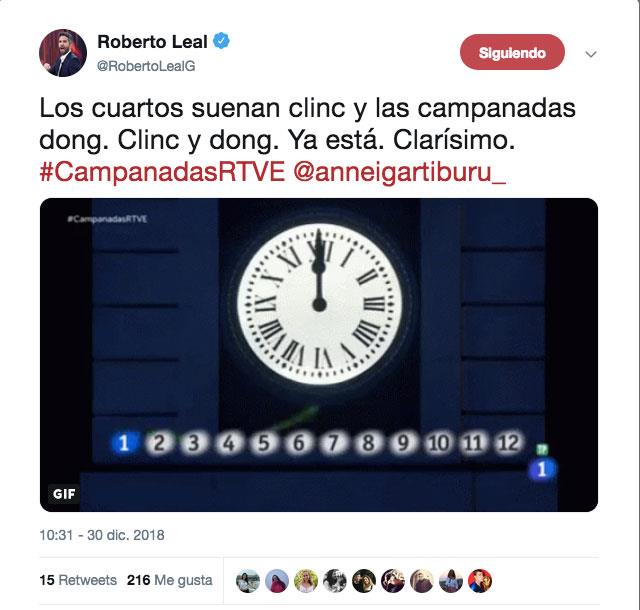The height and width of the screenshot is (610, 640).
Task: Open the tweet options chevron menu
Action: [591, 54]
